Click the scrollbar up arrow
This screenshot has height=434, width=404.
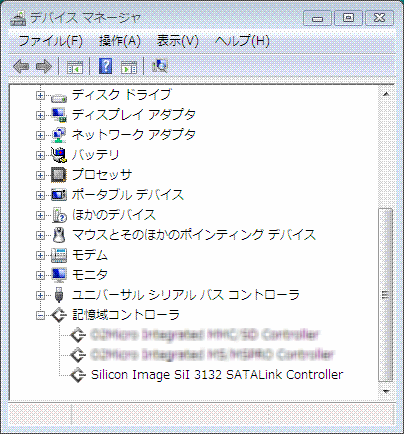(386, 94)
